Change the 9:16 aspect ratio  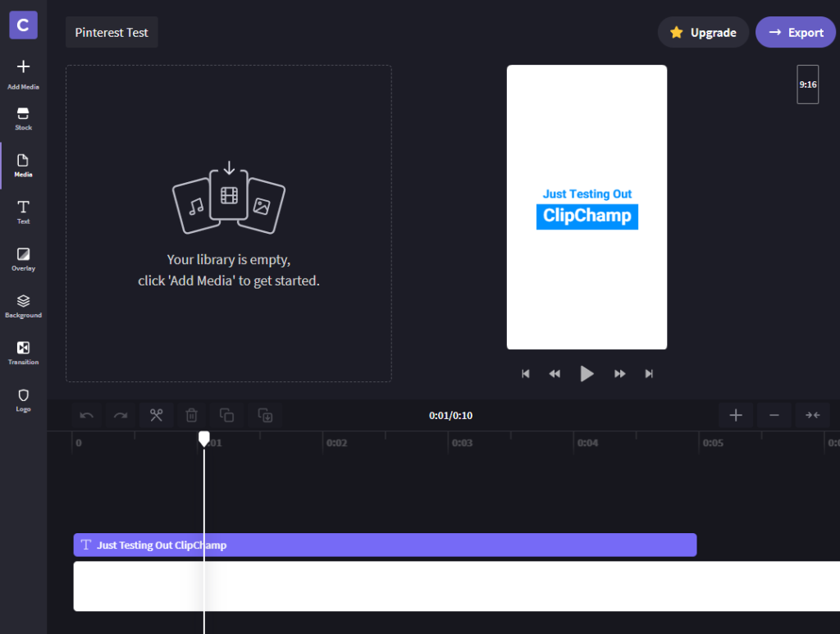(807, 84)
